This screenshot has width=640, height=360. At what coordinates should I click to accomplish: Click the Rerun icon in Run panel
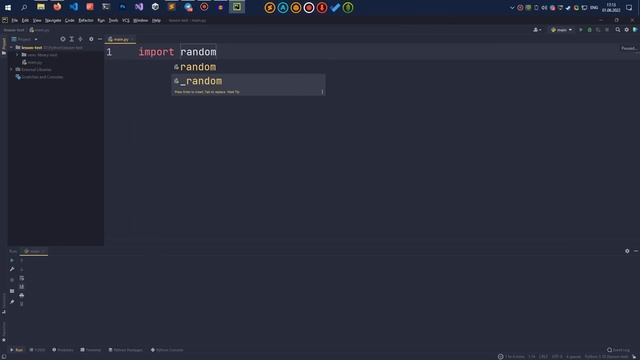pyautogui.click(x=12, y=260)
